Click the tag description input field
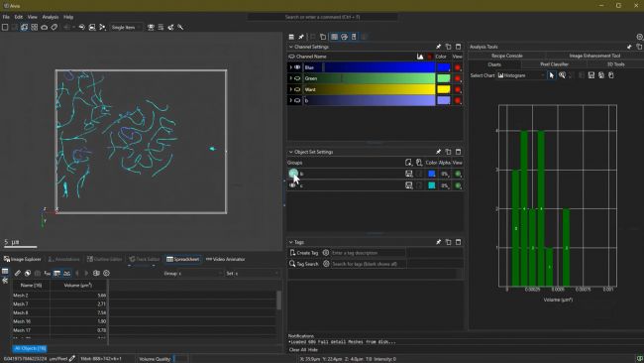Image resolution: width=644 pixels, height=363 pixels. pos(368,253)
